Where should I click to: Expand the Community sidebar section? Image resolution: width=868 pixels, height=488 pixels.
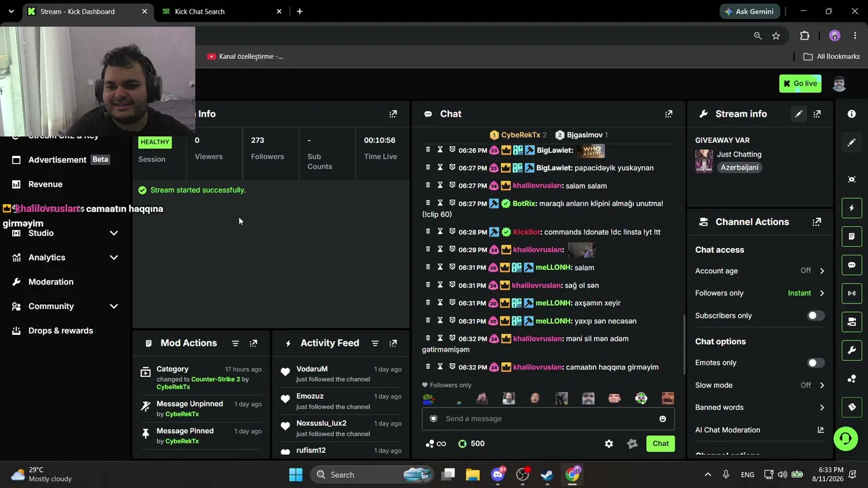[x=114, y=306]
